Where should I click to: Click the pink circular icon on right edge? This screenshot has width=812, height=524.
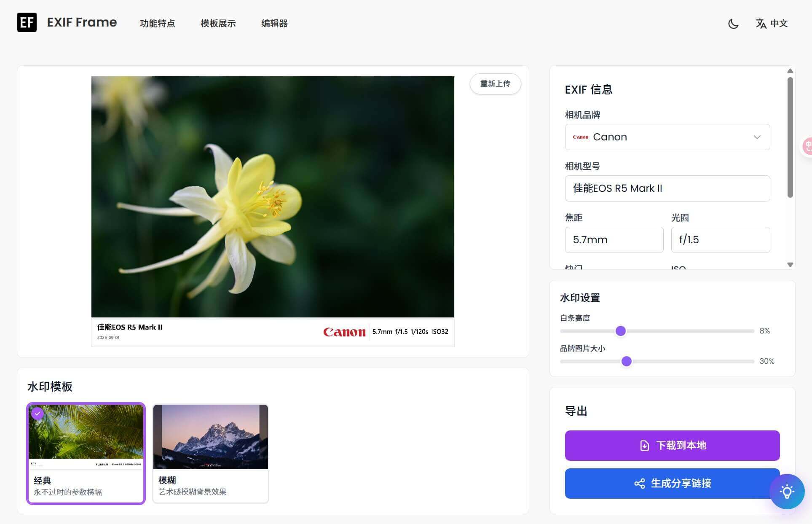tap(808, 146)
